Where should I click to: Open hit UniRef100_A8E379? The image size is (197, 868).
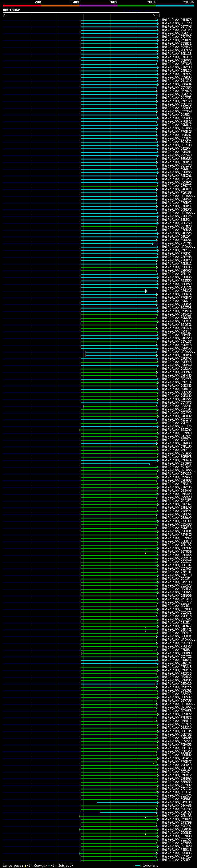(177, 50)
